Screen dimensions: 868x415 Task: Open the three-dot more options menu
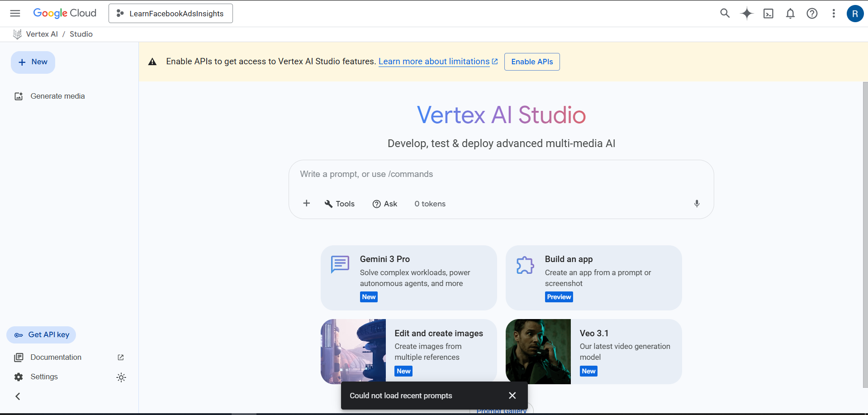(x=833, y=14)
